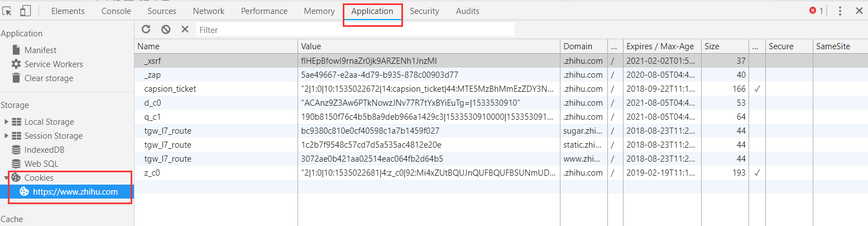Refresh the cookies list
Viewport: 868px width, 226px height.
tap(146, 29)
